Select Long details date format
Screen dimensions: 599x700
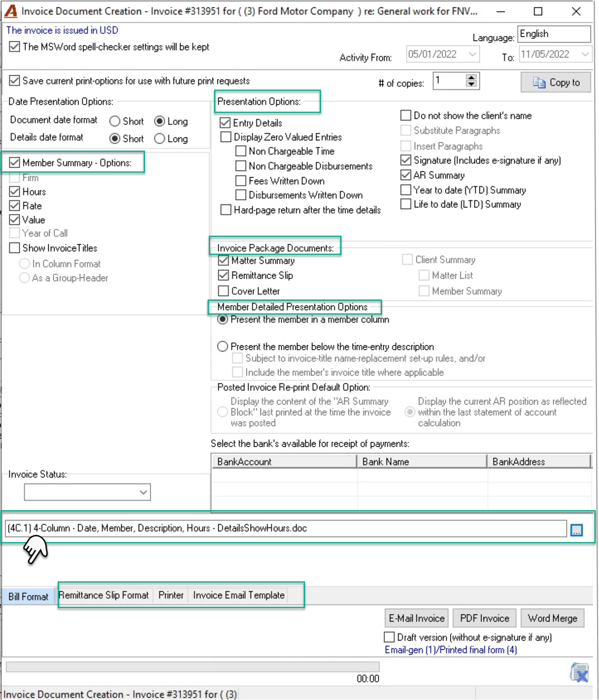pos(160,139)
